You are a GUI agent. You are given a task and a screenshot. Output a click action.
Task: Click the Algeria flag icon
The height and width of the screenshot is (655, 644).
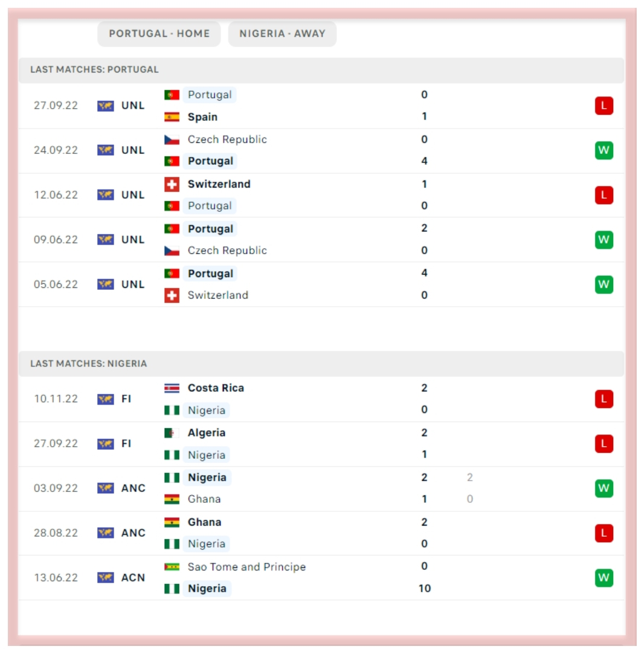(x=172, y=433)
